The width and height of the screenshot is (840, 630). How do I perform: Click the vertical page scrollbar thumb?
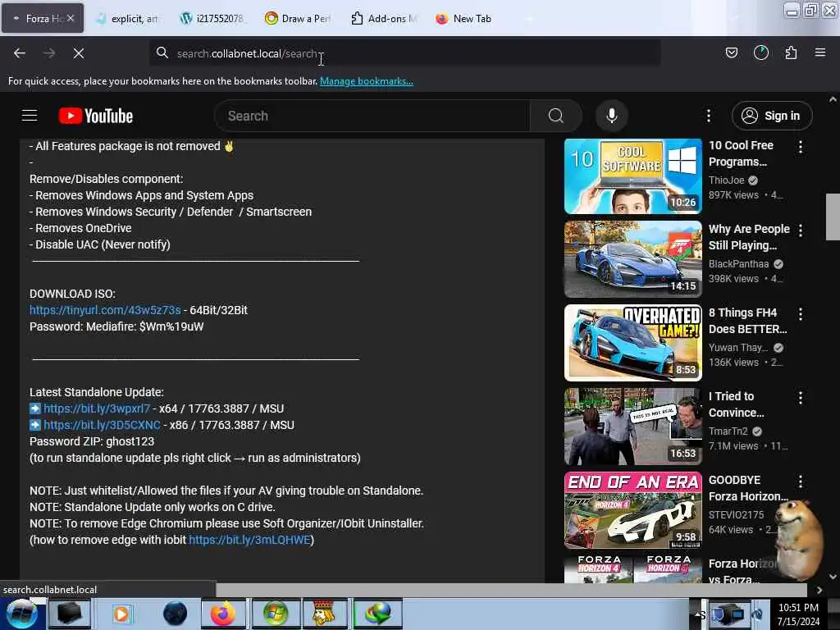pyautogui.click(x=833, y=217)
